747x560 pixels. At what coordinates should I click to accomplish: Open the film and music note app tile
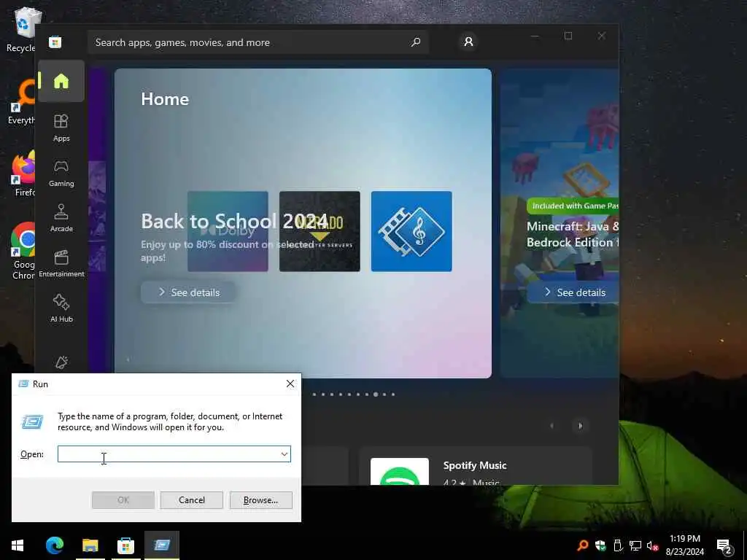[411, 231]
